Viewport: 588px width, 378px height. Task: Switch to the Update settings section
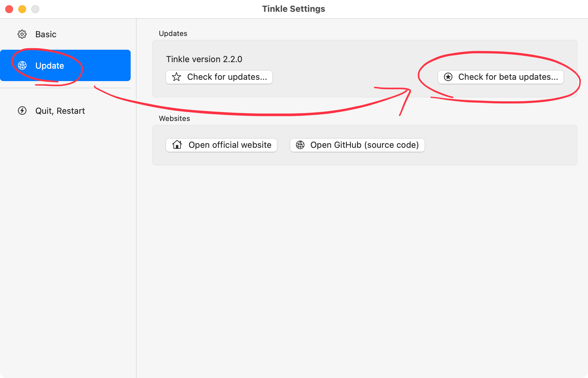coord(50,65)
